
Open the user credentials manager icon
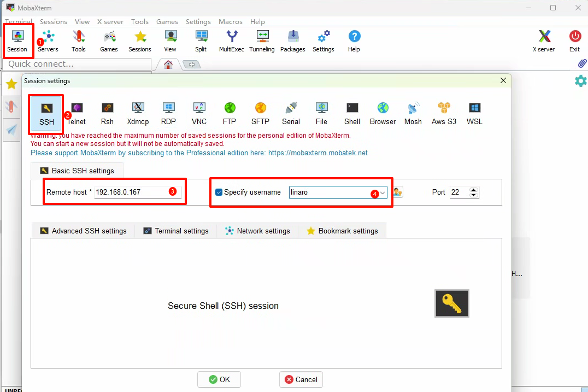[x=398, y=192]
